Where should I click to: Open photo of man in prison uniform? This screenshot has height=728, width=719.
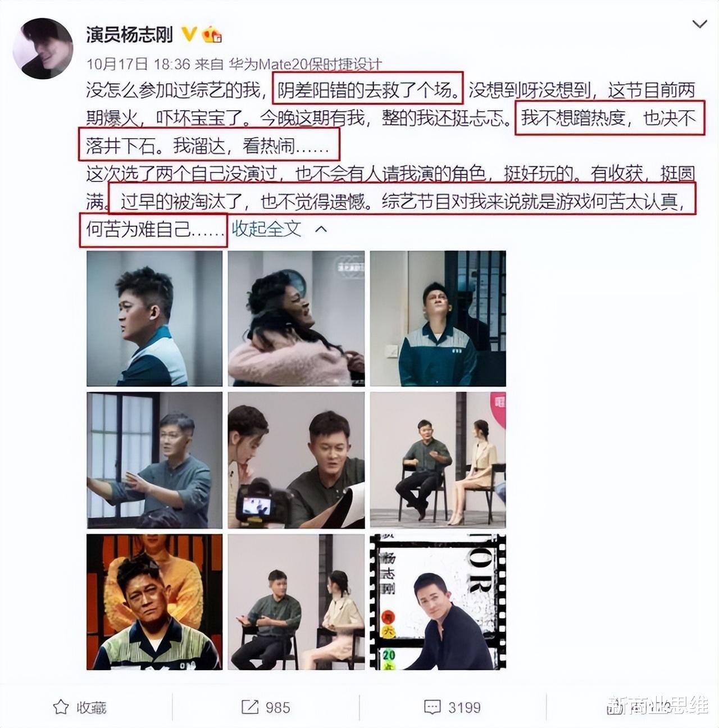click(x=438, y=319)
